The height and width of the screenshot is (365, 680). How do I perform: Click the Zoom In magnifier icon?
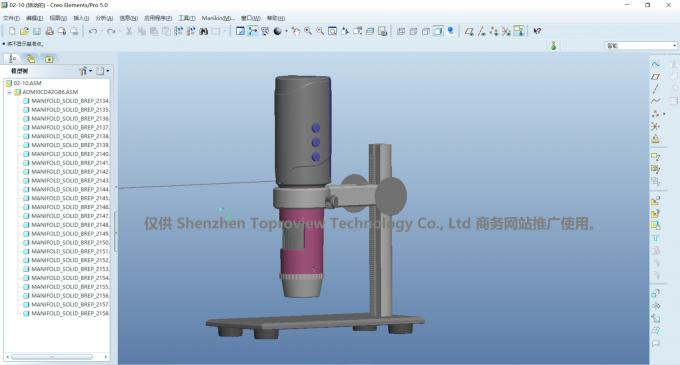click(x=308, y=31)
